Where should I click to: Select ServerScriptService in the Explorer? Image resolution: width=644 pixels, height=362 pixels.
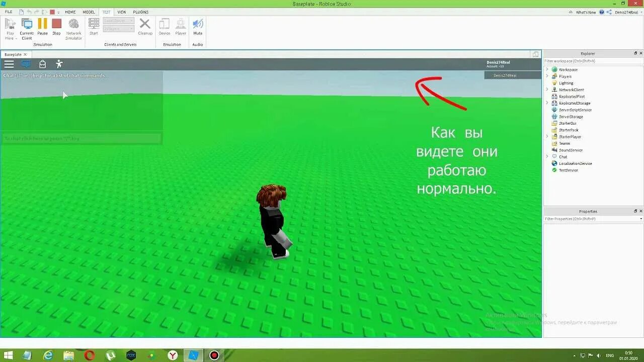pos(575,110)
